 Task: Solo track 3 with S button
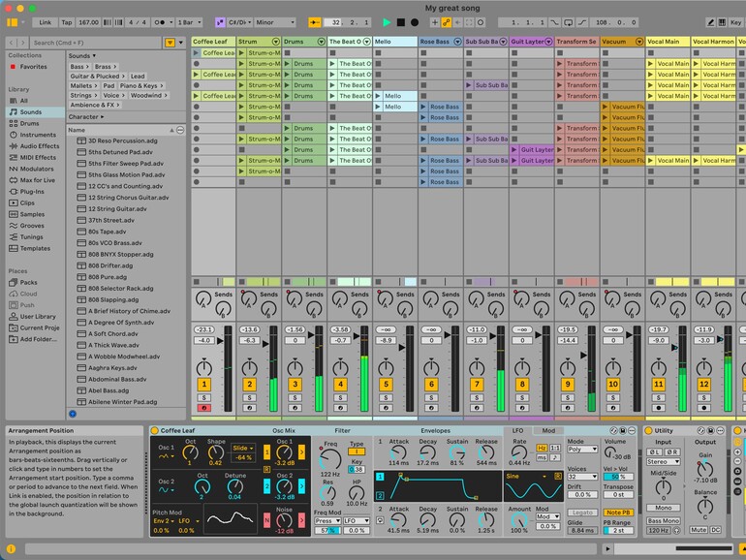click(x=295, y=398)
